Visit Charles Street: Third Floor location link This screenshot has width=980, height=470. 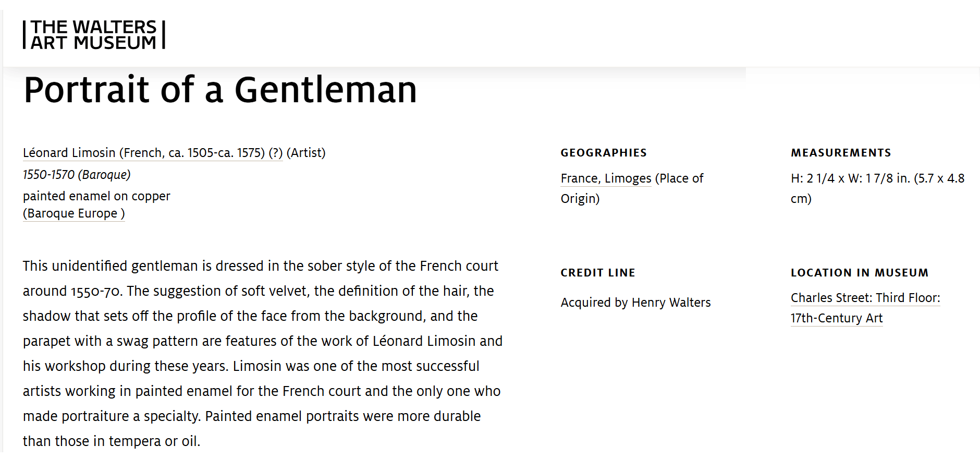pos(865,298)
